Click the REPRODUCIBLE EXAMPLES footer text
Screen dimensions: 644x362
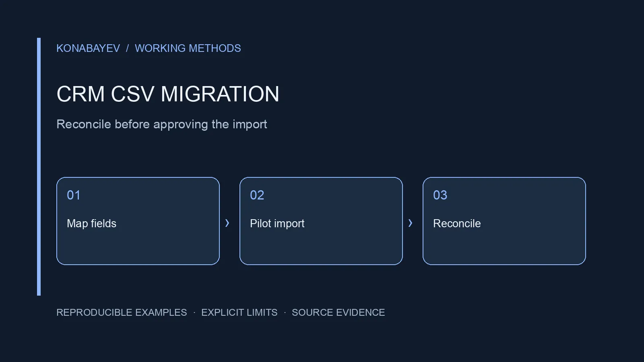click(x=122, y=313)
